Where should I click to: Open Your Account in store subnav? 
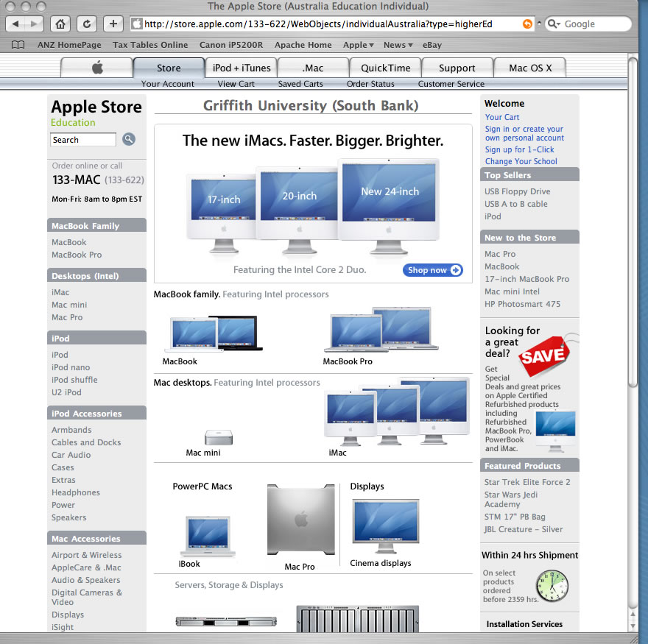(167, 84)
